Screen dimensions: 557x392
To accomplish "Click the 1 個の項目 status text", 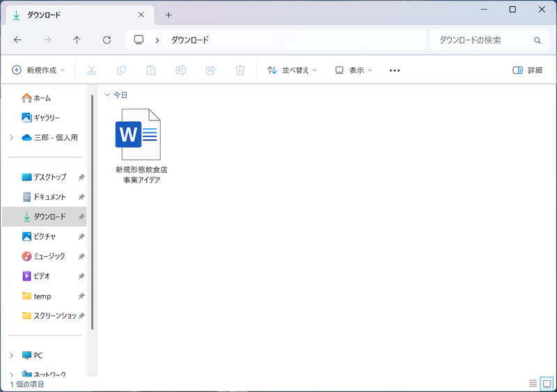I will tap(27, 384).
